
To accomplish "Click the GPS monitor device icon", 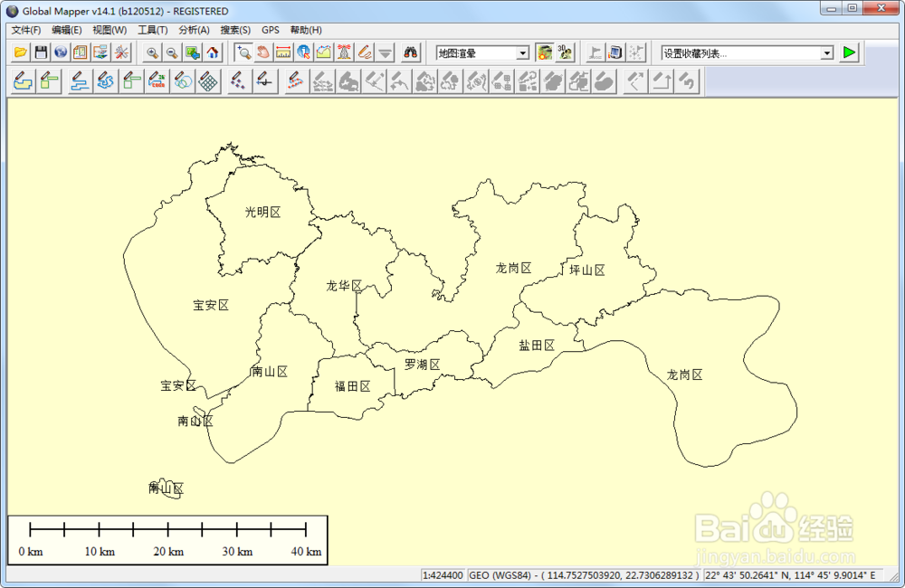I will coord(615,52).
